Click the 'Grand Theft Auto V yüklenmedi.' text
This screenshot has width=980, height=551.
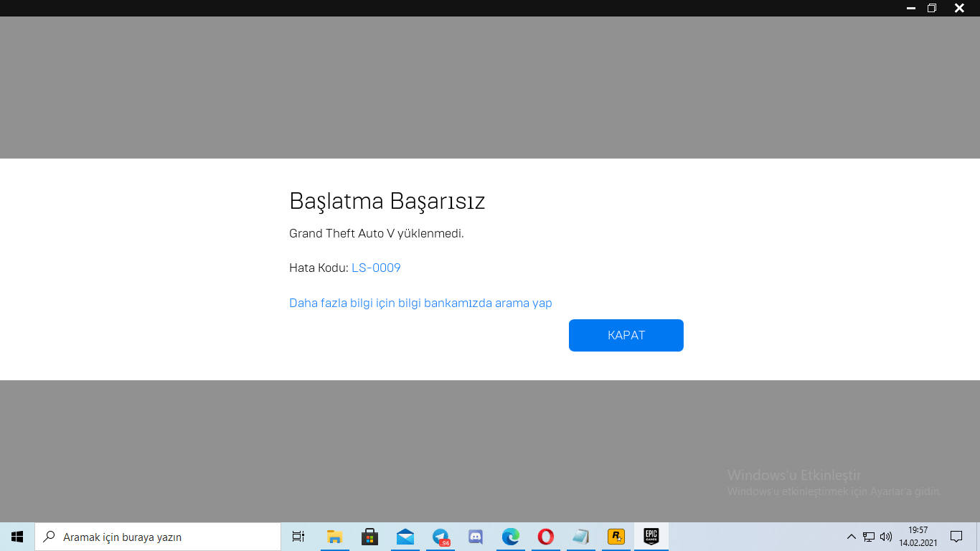[x=377, y=233]
